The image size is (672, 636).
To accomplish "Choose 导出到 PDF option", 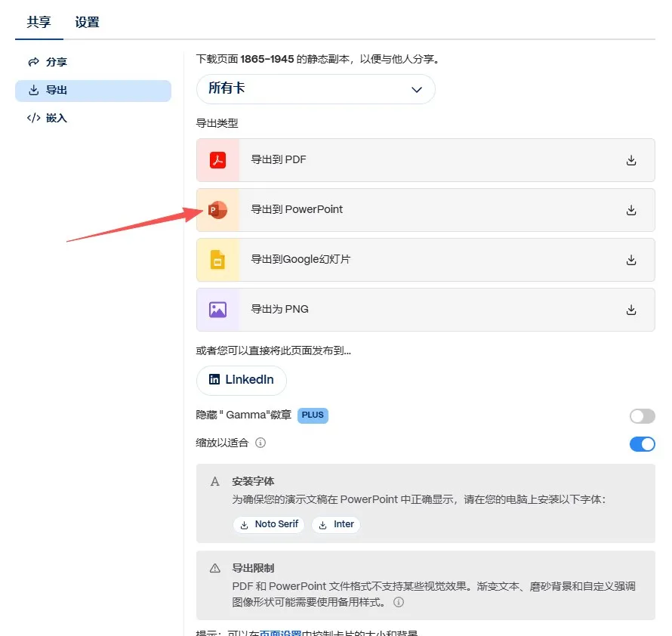I will point(426,160).
